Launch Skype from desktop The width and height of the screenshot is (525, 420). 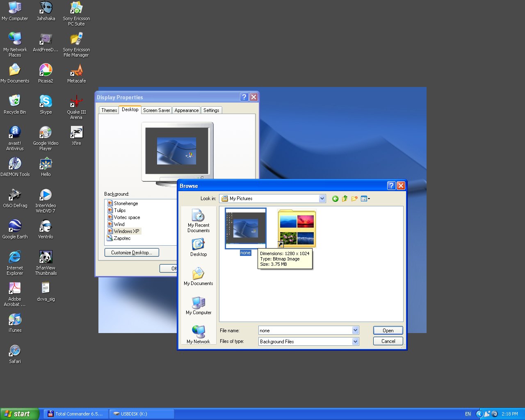46,105
